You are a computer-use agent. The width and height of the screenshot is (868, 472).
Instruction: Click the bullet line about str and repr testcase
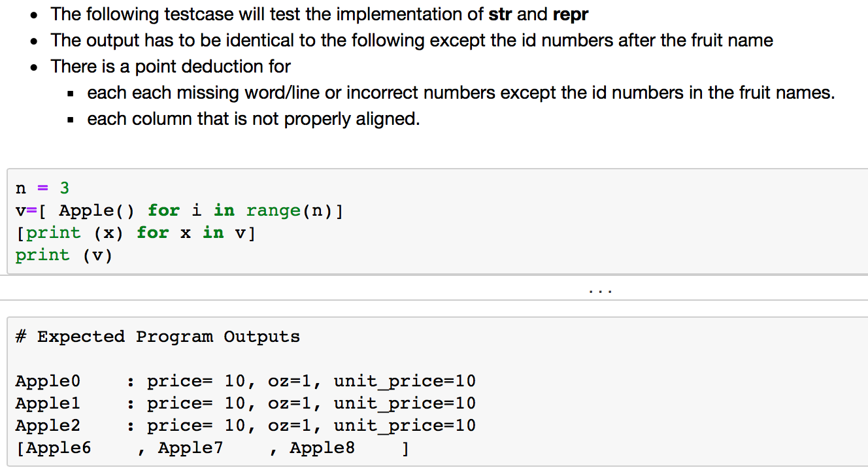click(320, 13)
